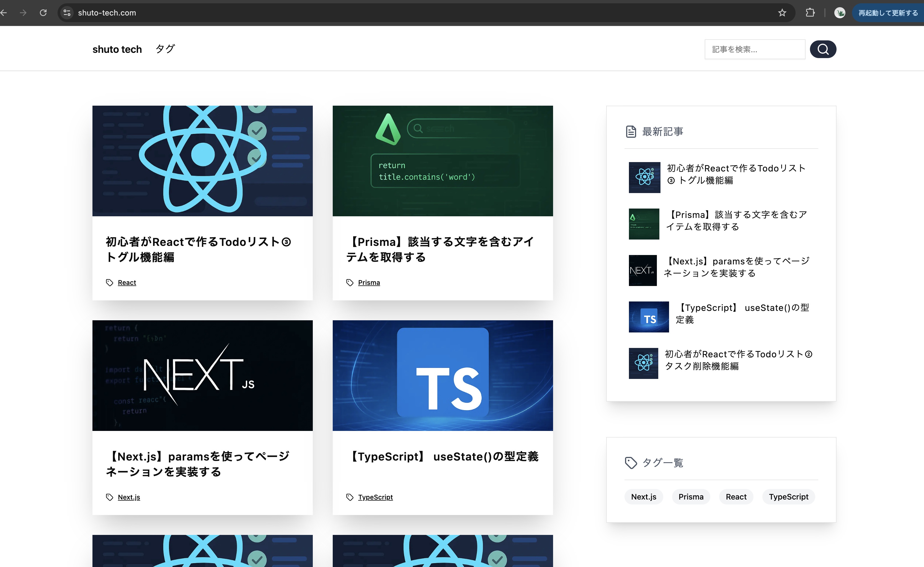Focus the 記事を検索 search field

(755, 49)
